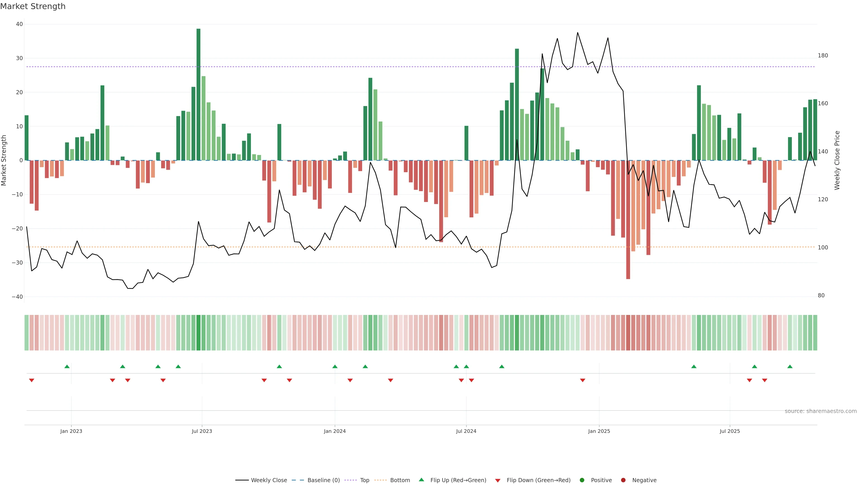
Task: Click the source: sharemaestro.com text
Action: pos(821,411)
